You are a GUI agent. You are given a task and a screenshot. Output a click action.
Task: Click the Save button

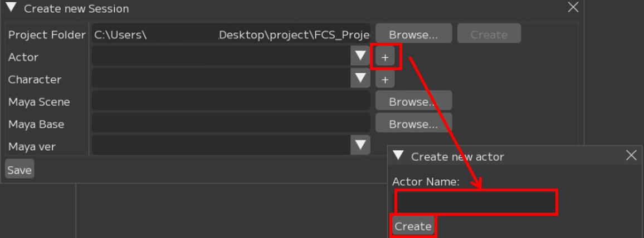(19, 170)
